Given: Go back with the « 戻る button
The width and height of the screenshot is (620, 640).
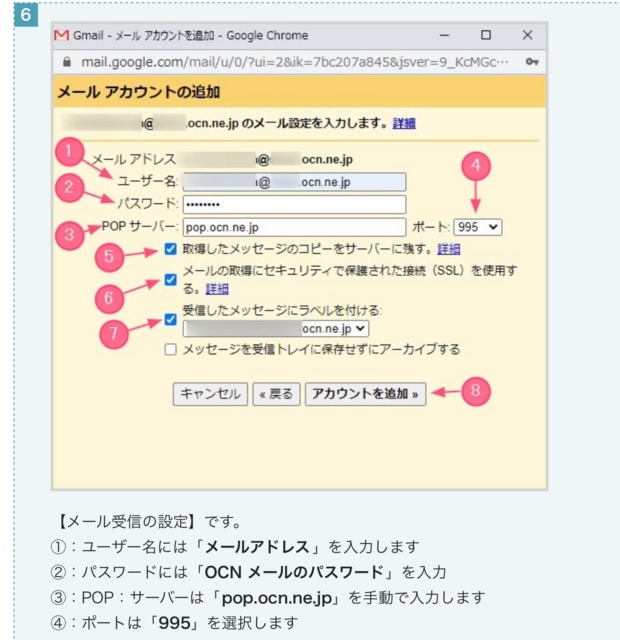Looking at the screenshot, I should (x=275, y=393).
